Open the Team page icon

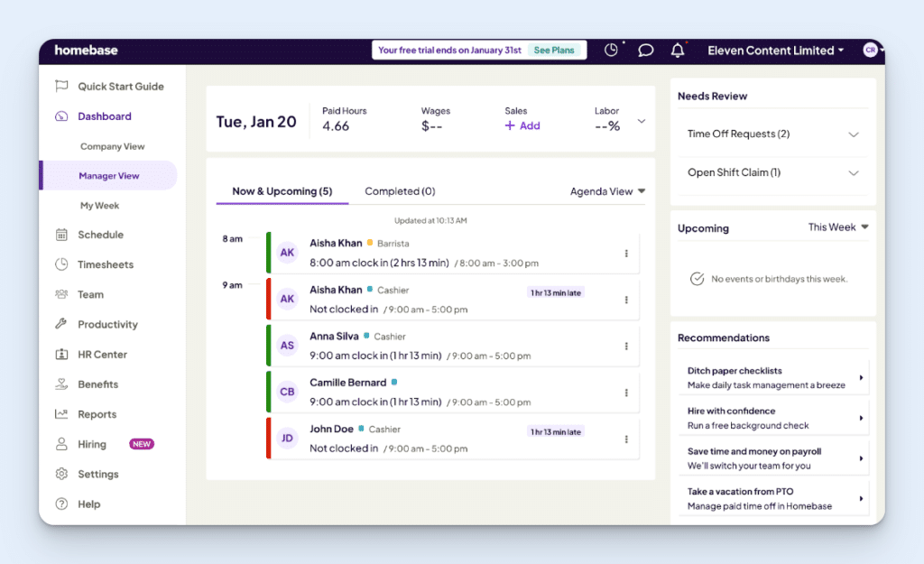pyautogui.click(x=60, y=294)
